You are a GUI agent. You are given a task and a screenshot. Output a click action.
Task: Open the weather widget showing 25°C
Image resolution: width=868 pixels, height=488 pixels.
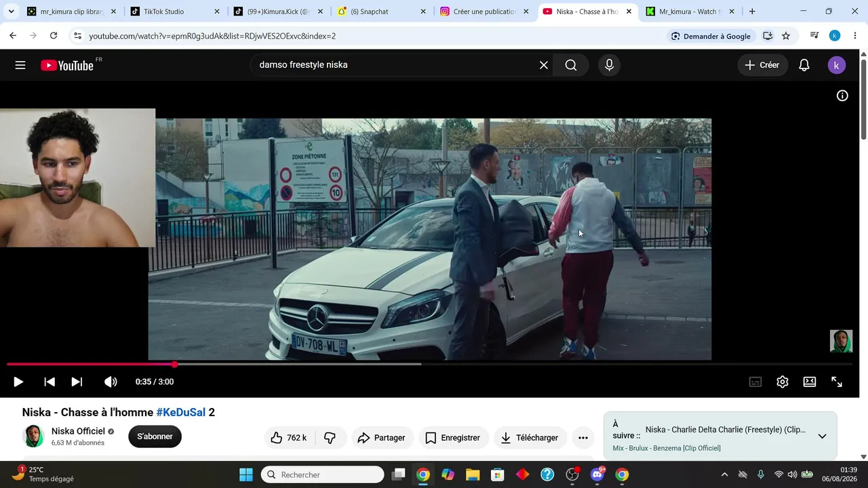[x=42, y=474]
